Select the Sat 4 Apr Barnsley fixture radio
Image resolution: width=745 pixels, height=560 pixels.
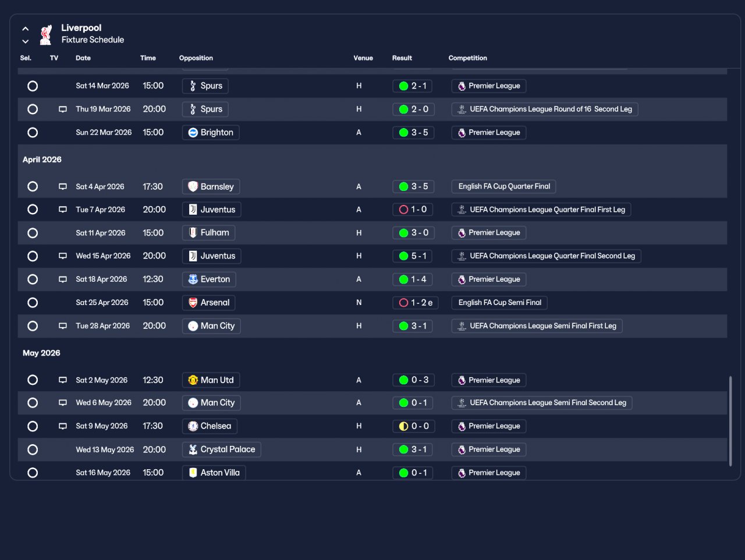(x=33, y=187)
